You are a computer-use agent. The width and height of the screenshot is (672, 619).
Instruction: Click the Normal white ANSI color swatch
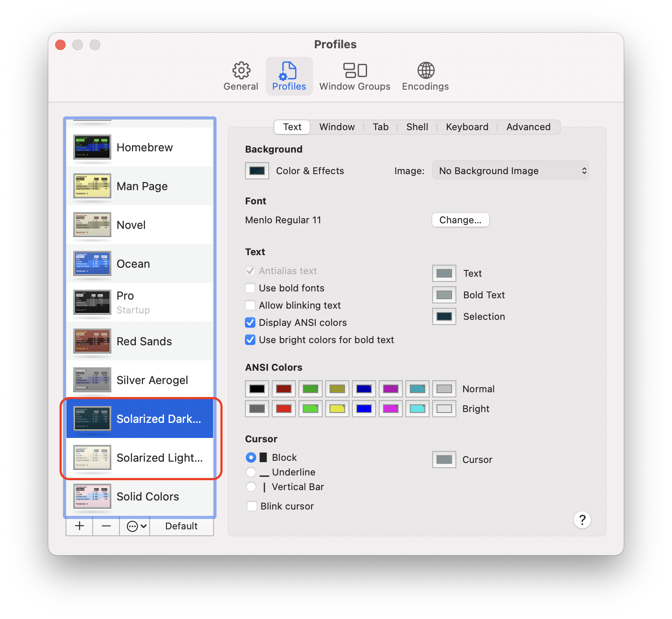click(444, 389)
